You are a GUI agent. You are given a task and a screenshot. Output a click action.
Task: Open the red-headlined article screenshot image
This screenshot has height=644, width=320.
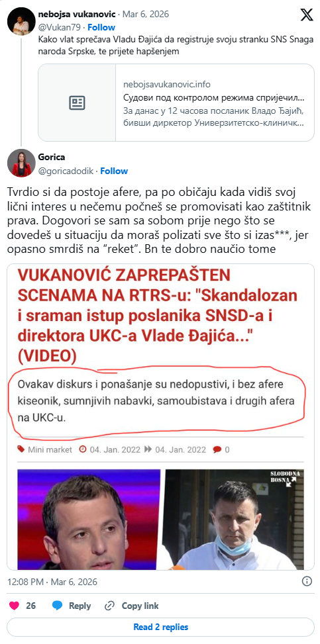click(160, 417)
